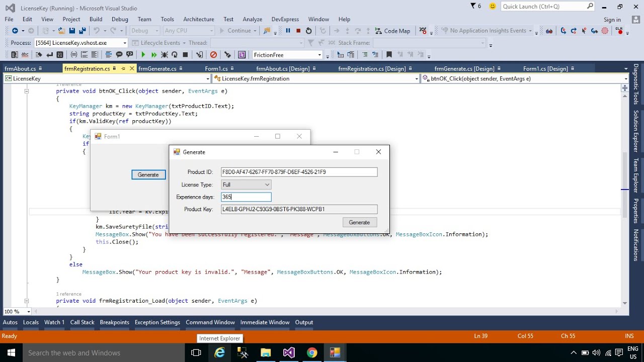Collapse the btnOK_Click method outline

[26, 92]
